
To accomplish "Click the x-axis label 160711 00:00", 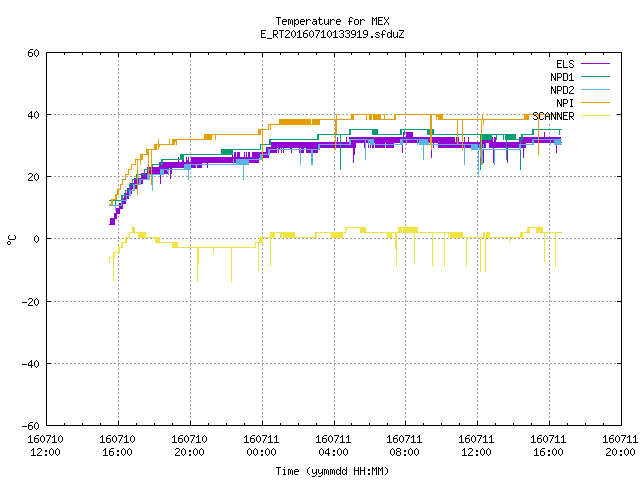I will tap(261, 446).
